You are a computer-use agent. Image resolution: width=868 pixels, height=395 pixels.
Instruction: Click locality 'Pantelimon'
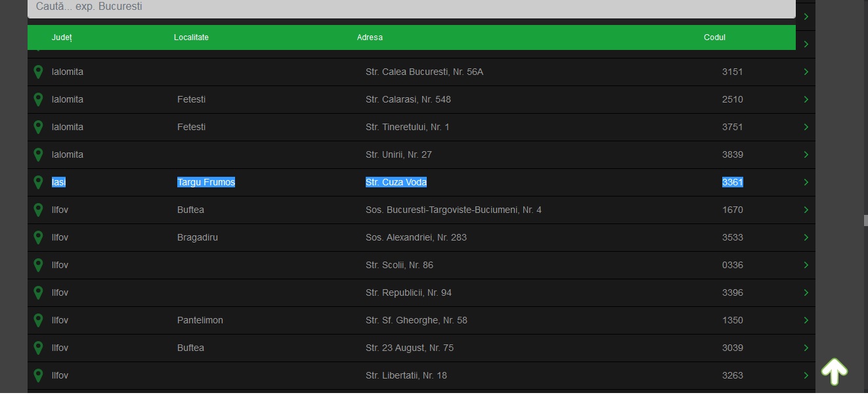click(200, 320)
